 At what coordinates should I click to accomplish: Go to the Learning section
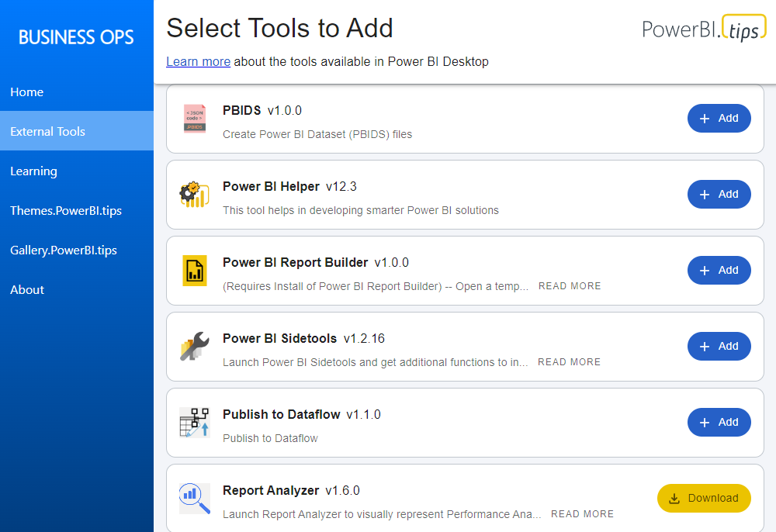pos(33,171)
